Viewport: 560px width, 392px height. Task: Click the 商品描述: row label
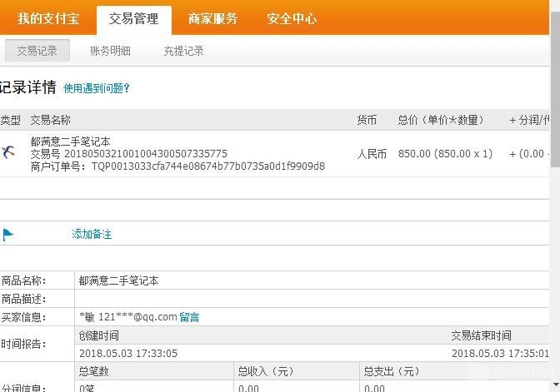tap(23, 299)
